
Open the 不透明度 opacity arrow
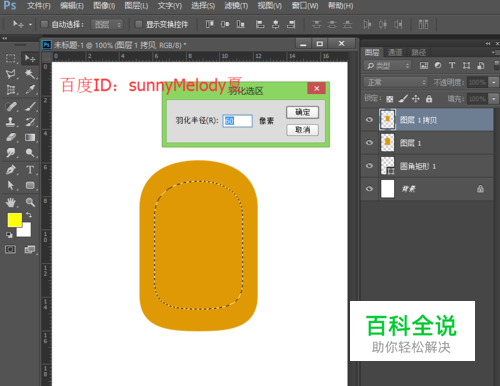point(494,82)
